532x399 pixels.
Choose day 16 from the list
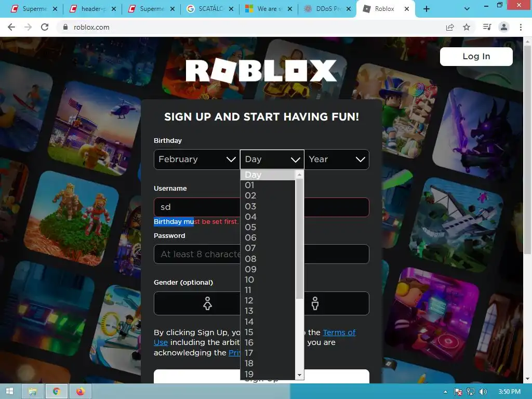pos(268,343)
